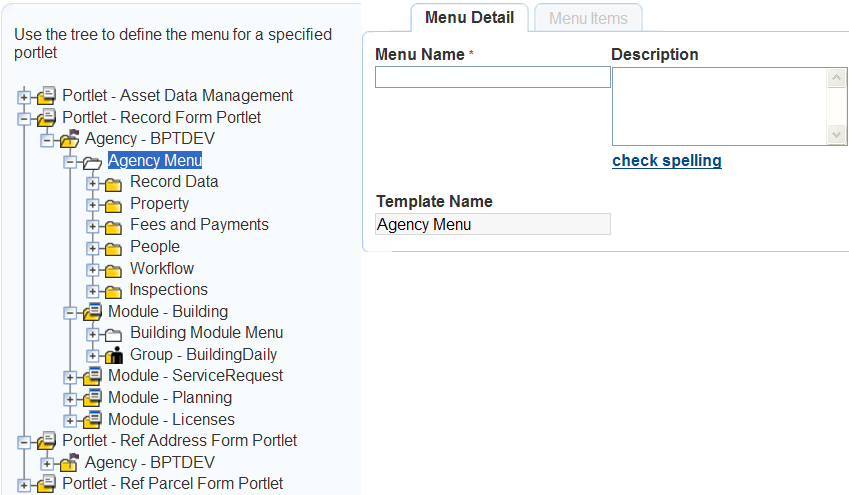Click the Record Data folder icon
The width and height of the screenshot is (849, 495).
coord(114,183)
